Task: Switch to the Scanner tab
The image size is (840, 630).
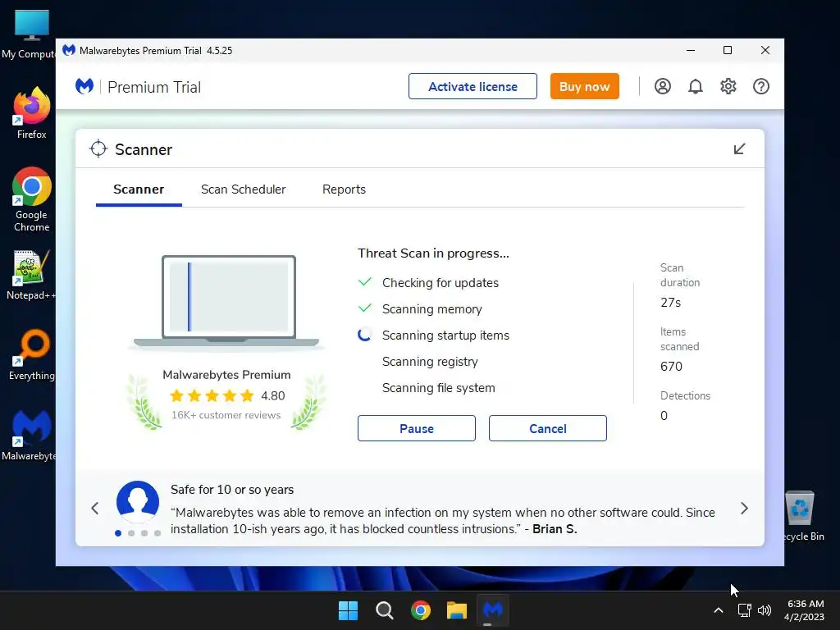Action: click(139, 189)
